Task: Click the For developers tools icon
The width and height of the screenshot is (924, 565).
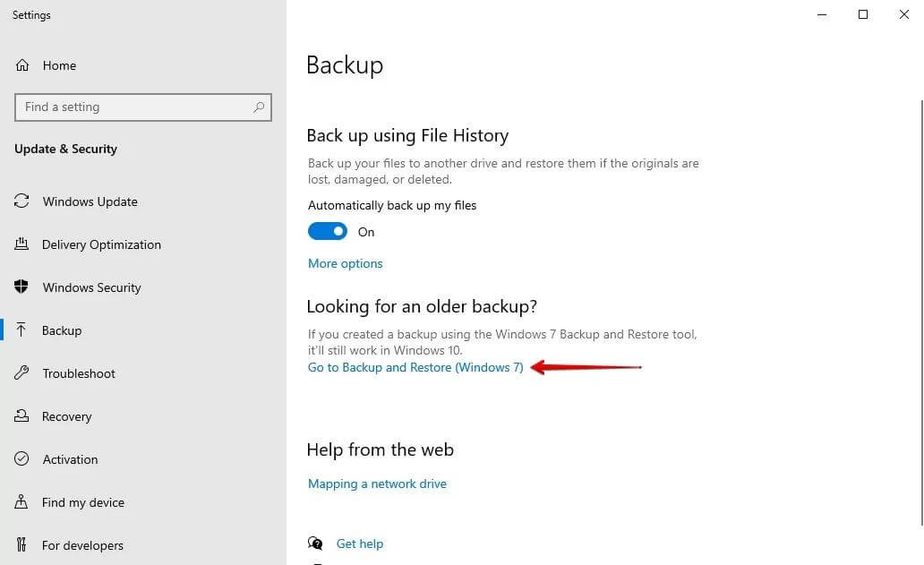Action: point(21,545)
